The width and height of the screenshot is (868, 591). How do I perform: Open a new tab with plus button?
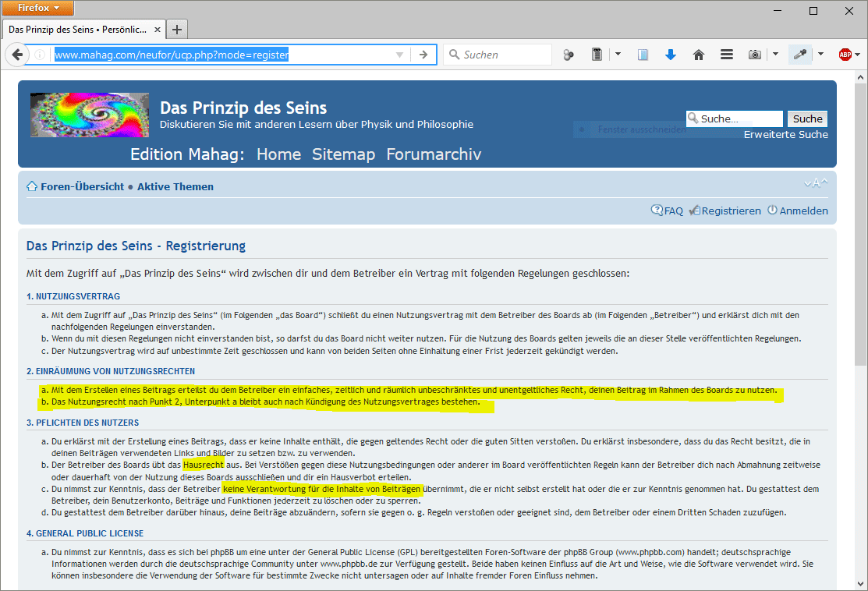pyautogui.click(x=177, y=30)
